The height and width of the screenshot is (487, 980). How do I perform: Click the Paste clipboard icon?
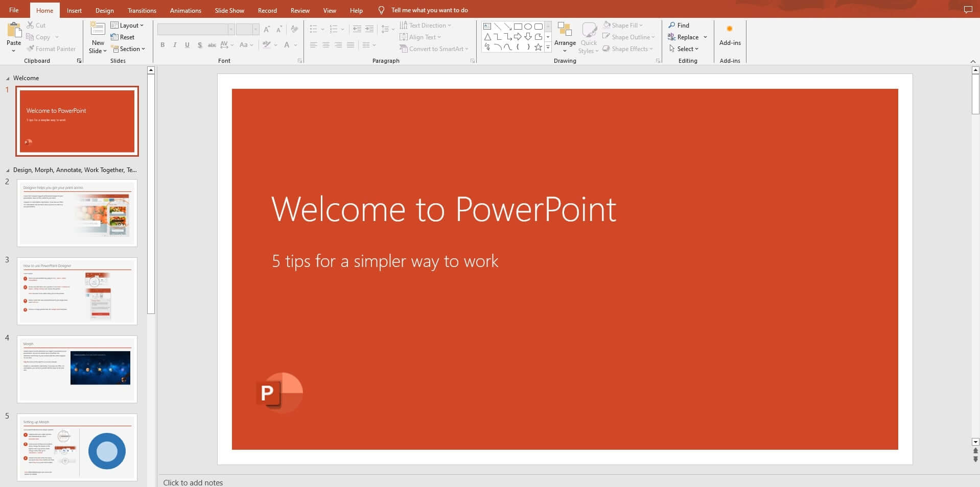coord(14,30)
